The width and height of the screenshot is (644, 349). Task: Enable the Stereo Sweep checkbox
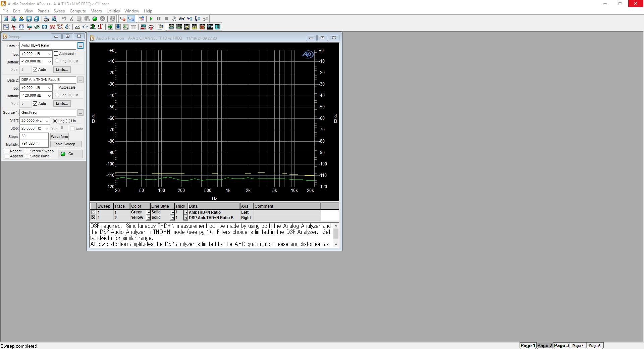point(27,151)
